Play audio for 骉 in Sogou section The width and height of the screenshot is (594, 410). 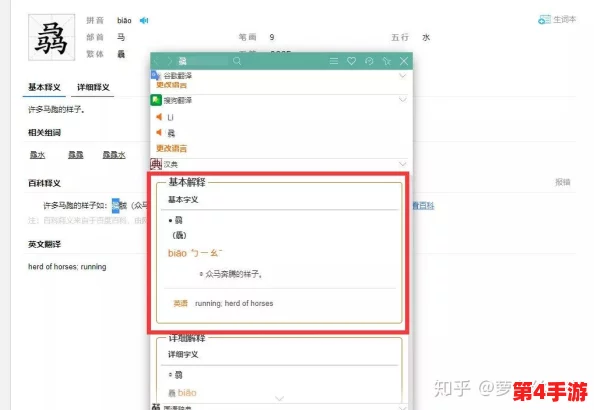click(x=159, y=132)
